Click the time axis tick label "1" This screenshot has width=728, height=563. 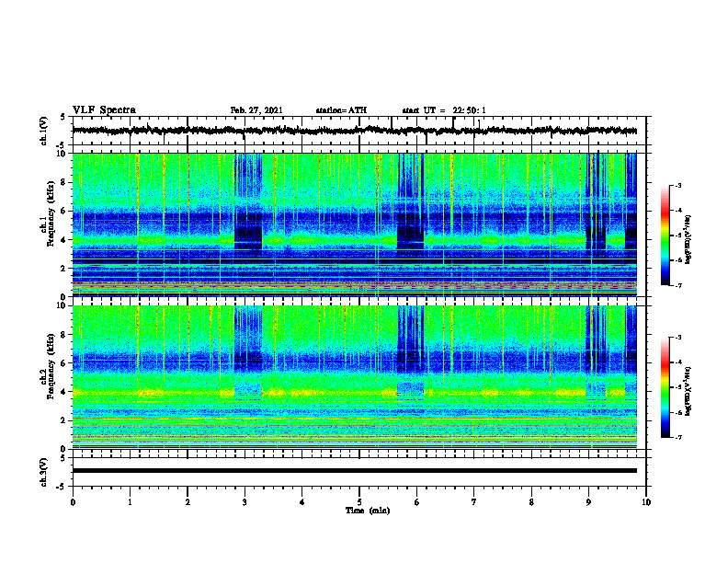point(130,502)
